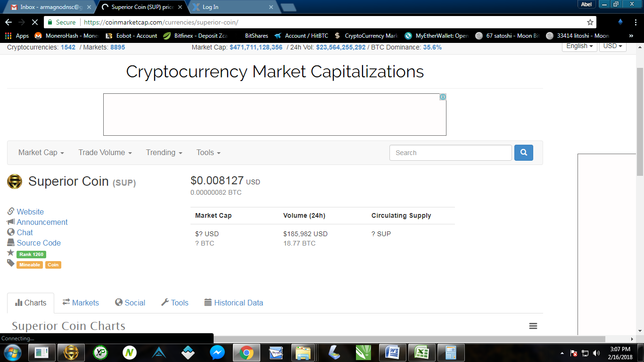Click the browser address bar URL
This screenshot has height=362, width=644.
tap(161, 22)
